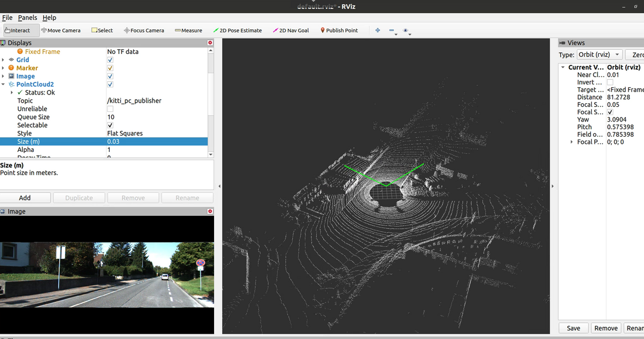The image size is (644, 339).
Task: Click the Views panel header icon
Action: tap(562, 43)
